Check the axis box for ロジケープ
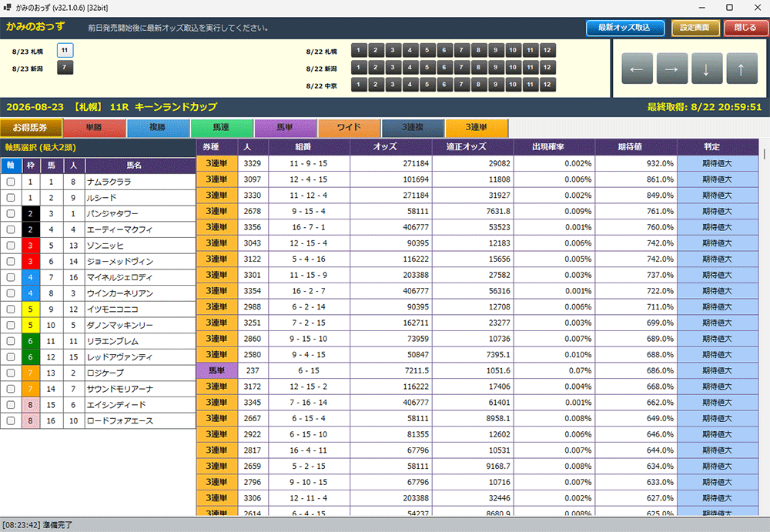770x532 pixels. 11,373
